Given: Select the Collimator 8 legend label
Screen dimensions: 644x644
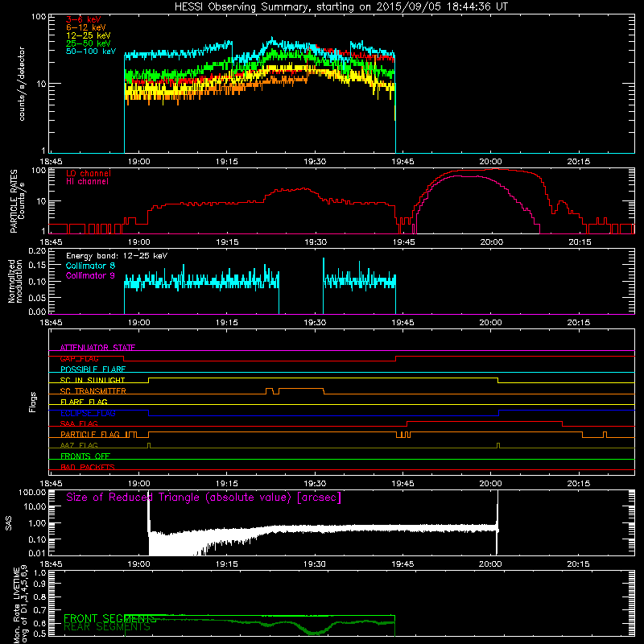Looking at the screenshot, I should (x=91, y=266).
